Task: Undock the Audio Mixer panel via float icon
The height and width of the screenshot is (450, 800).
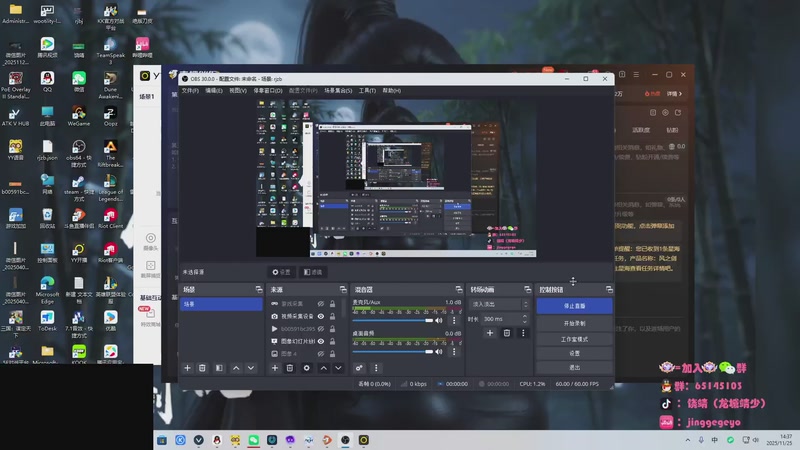Action: 459,289
